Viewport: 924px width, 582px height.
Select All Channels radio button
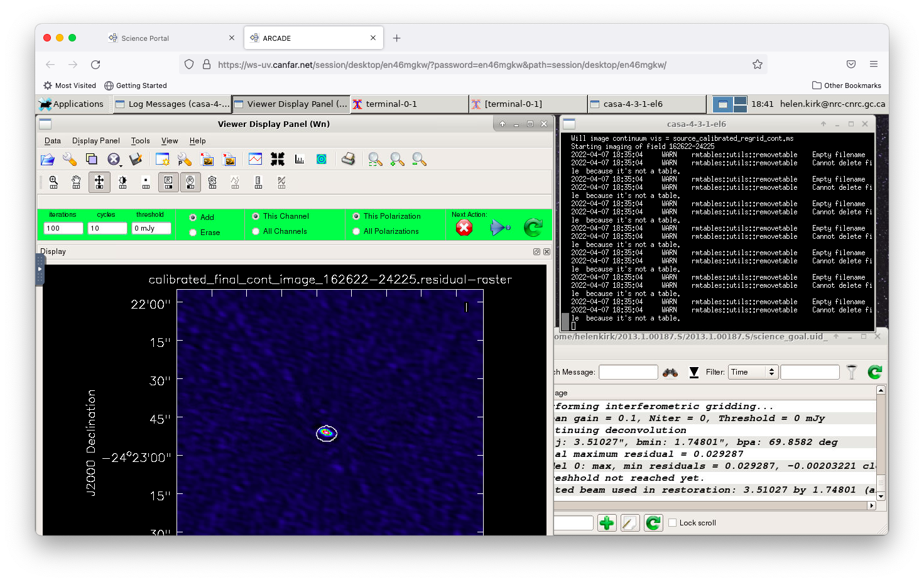(256, 231)
